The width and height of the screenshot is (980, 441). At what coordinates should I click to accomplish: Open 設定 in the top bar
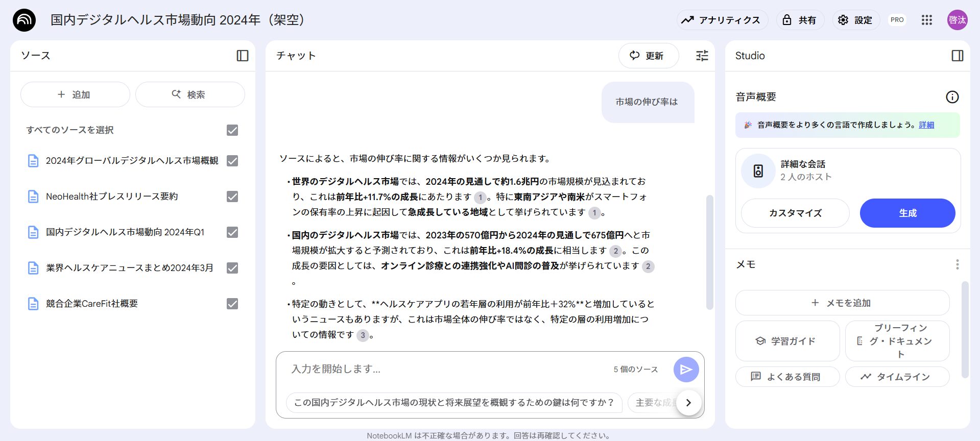tap(855, 20)
